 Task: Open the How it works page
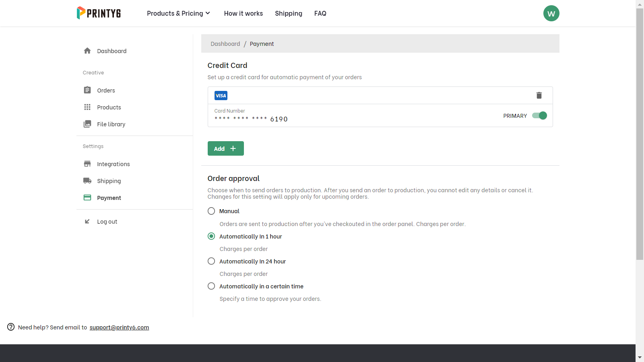click(244, 13)
